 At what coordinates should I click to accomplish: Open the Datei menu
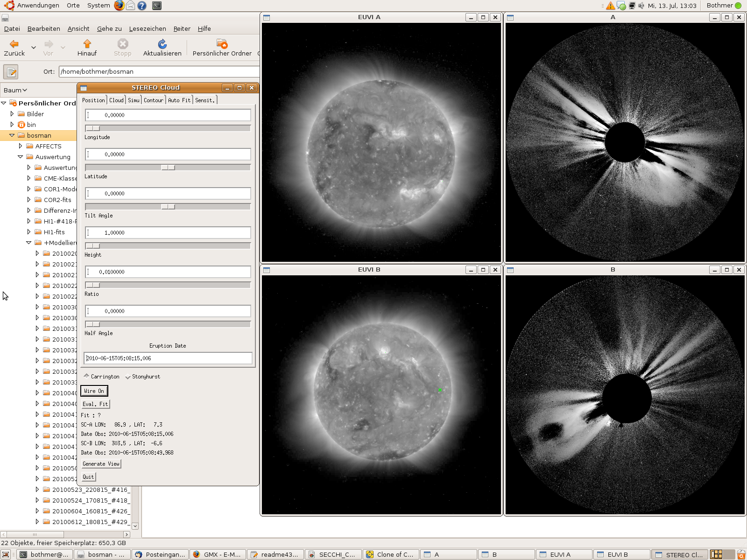(12, 28)
